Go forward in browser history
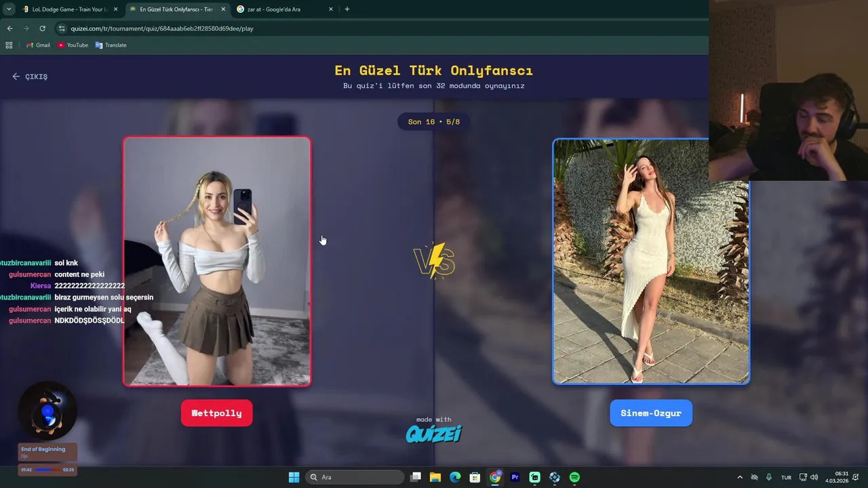The width and height of the screenshot is (868, 488). pos(26,28)
